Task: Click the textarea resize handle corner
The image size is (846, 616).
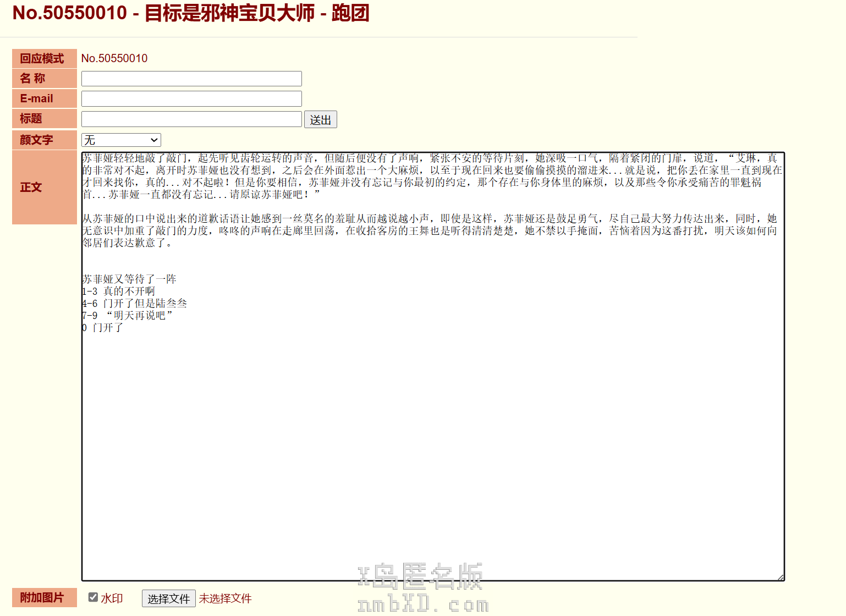Action: [x=781, y=577]
